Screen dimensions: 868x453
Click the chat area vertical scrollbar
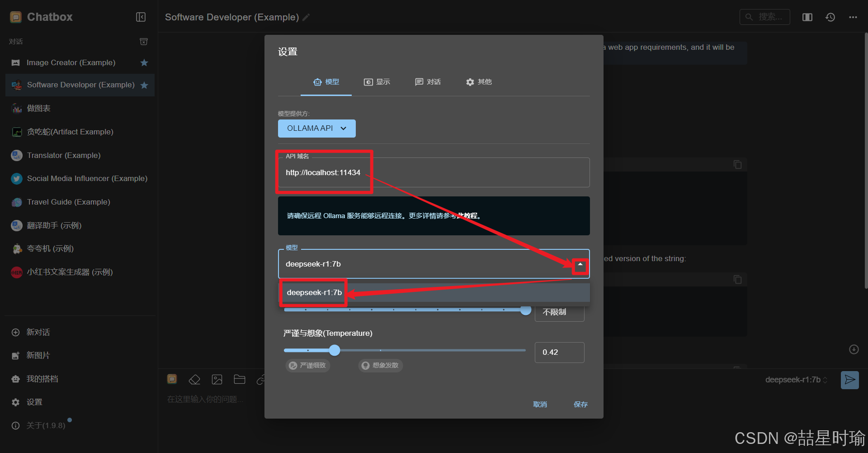[x=866, y=161]
